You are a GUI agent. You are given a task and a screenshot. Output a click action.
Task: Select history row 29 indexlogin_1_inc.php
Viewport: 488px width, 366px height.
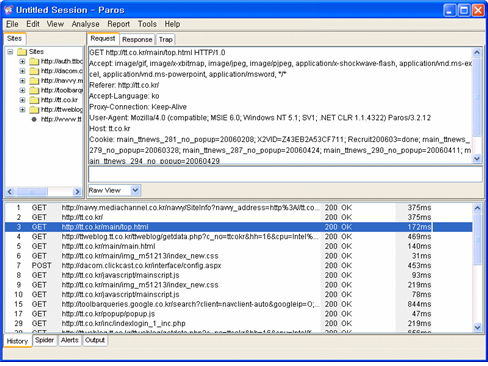click(238, 324)
